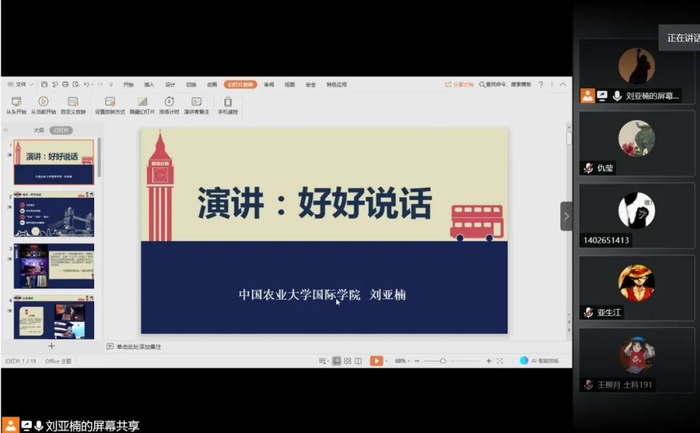
Task: Open 动画 ribbon tab
Action: coord(212,84)
